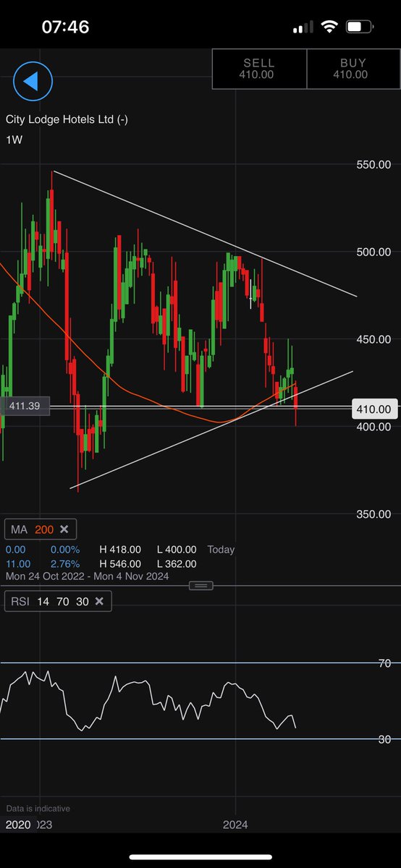Click the 500.00 price axis label
This screenshot has height=868, width=401.
pyautogui.click(x=373, y=252)
